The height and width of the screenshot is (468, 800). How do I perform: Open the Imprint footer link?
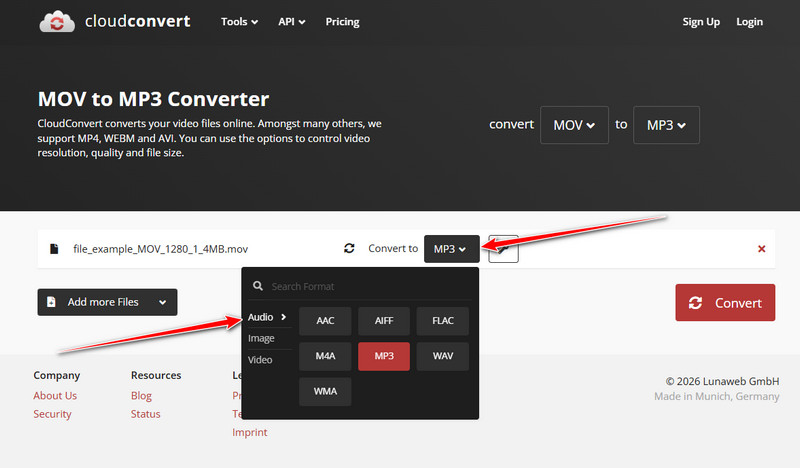(249, 432)
